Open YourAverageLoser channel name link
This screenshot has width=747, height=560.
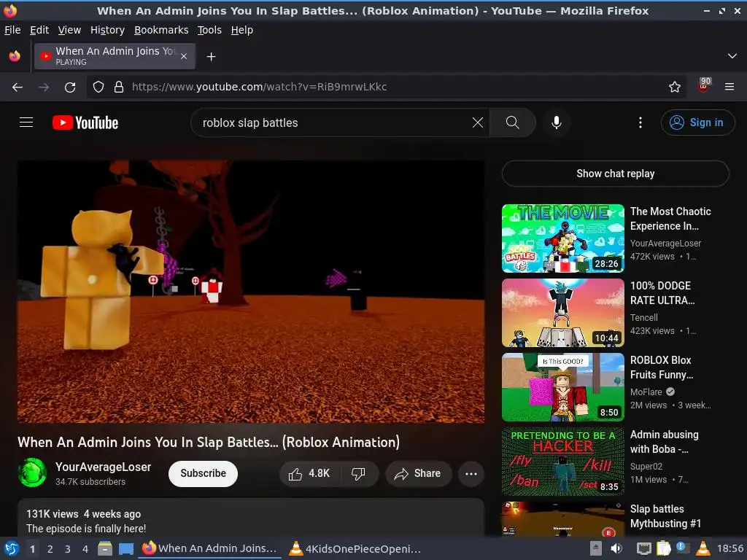104,467
